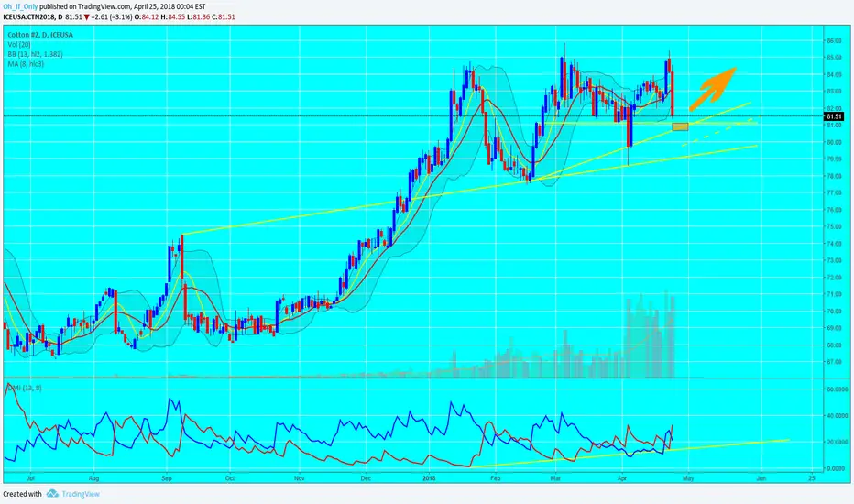Image resolution: width=854 pixels, height=504 pixels.
Task: Click the high price value H:84.55
Action: pyautogui.click(x=172, y=16)
